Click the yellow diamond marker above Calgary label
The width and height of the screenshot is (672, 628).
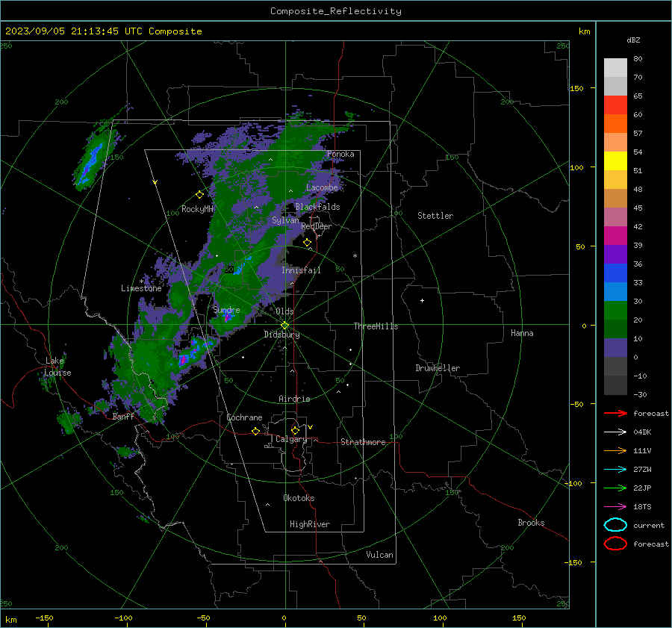(295, 430)
